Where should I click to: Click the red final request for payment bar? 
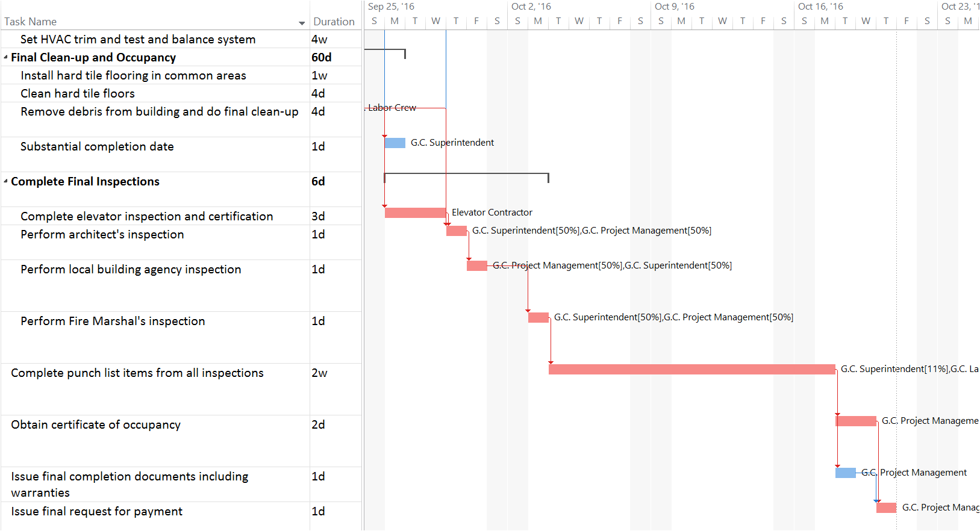pyautogui.click(x=886, y=508)
